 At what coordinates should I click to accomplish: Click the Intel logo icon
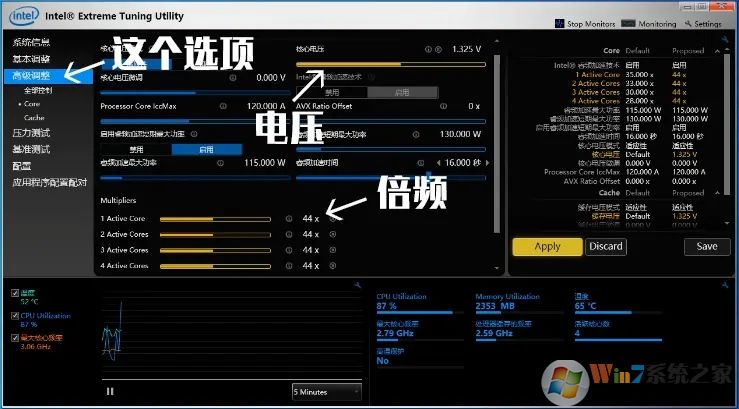(x=24, y=16)
